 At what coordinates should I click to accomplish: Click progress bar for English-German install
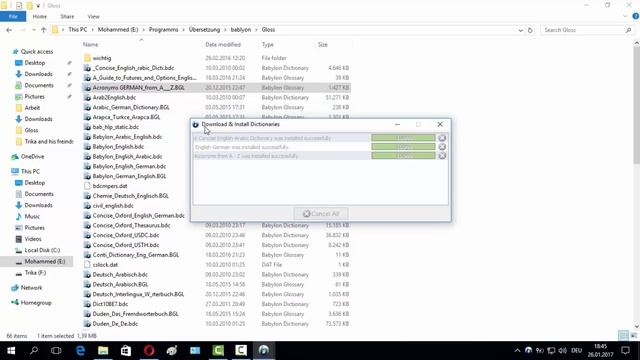tap(403, 147)
